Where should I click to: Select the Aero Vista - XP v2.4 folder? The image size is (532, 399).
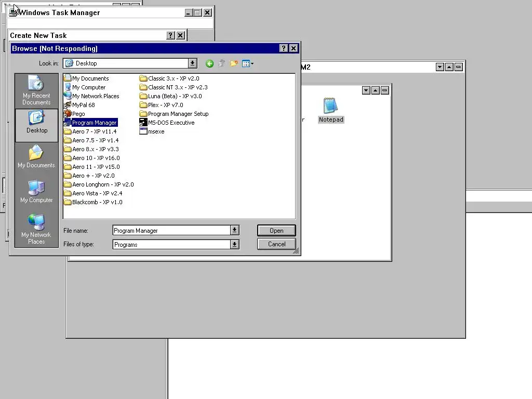[x=94, y=193]
